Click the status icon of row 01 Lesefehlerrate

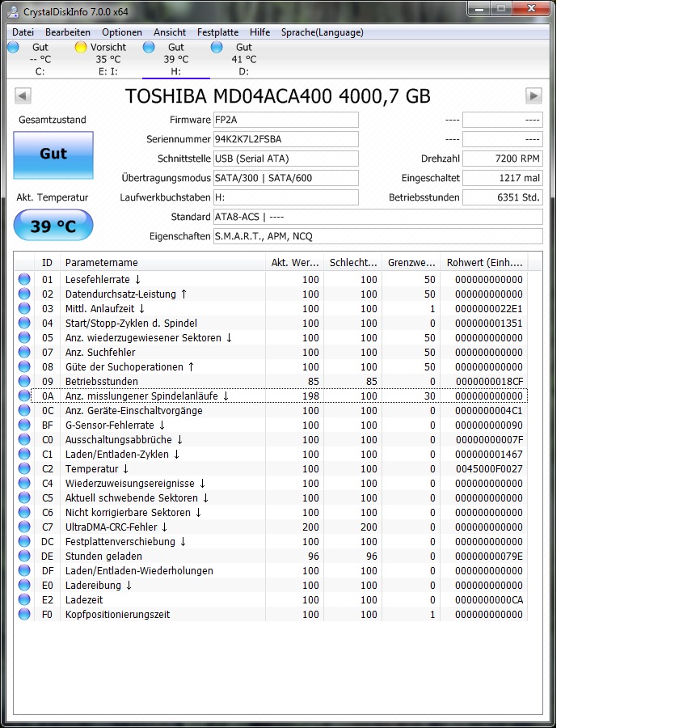click(24, 279)
